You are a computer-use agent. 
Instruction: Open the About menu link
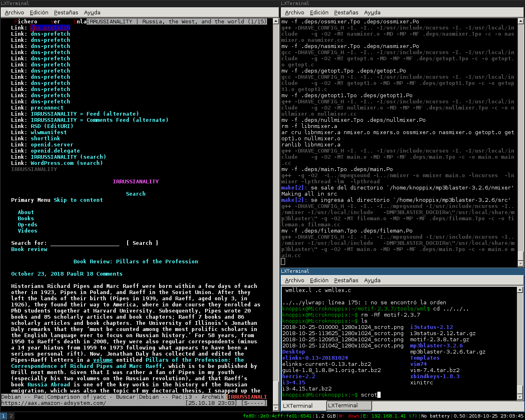click(x=26, y=212)
